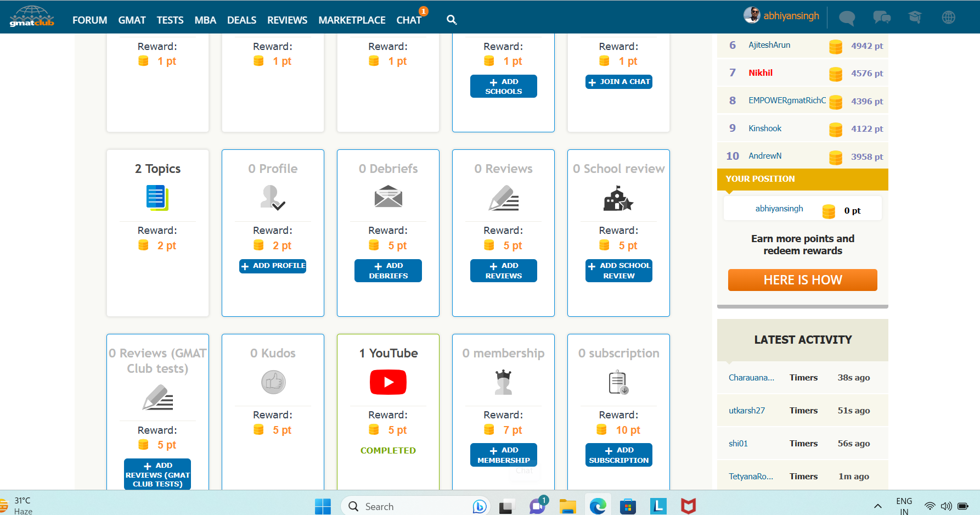Click your avatar photo next to abhiyansingh

(752, 15)
